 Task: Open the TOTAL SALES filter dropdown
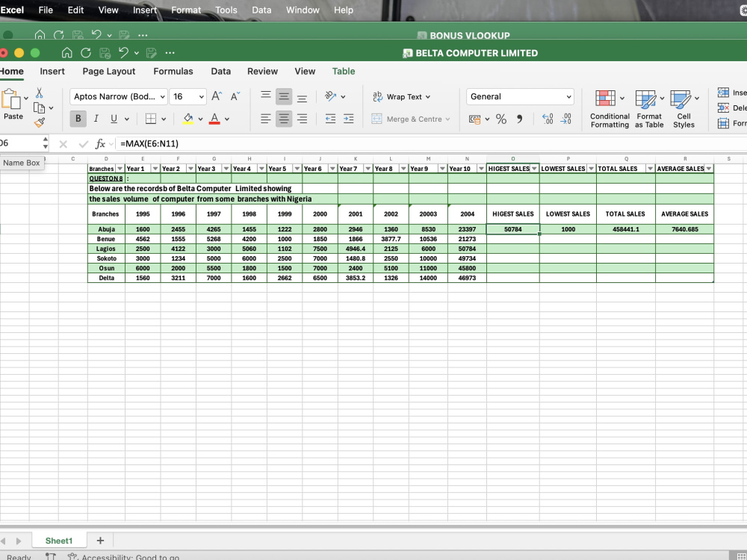click(x=651, y=169)
